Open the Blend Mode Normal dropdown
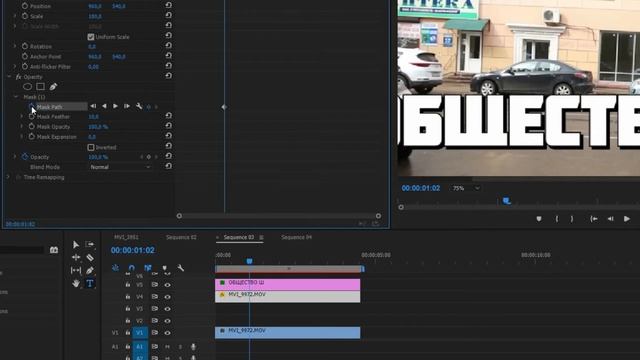 point(120,167)
